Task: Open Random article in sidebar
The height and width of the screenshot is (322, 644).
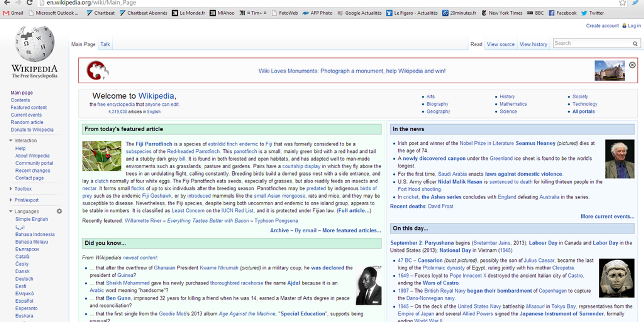Action: [27, 122]
